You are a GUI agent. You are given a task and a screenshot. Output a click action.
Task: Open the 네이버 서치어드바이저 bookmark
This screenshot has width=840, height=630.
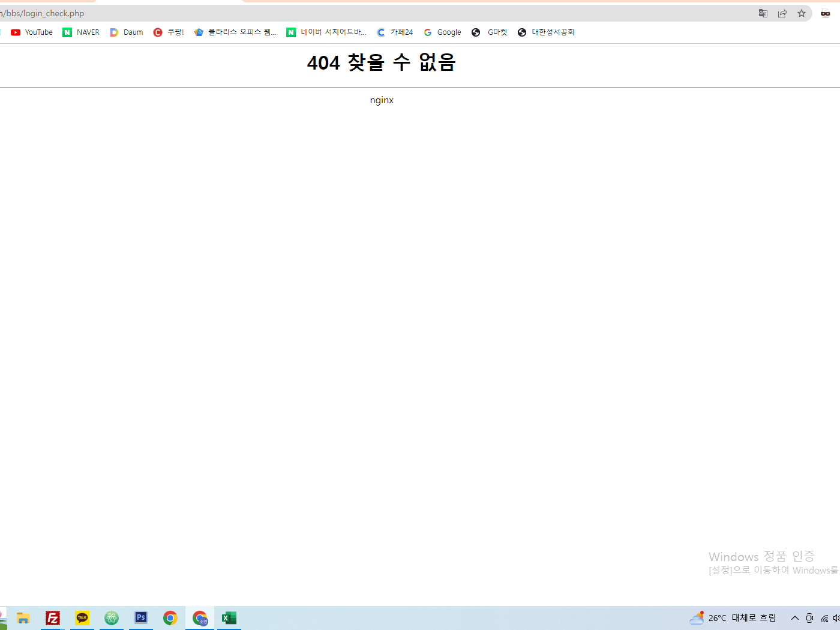click(326, 32)
